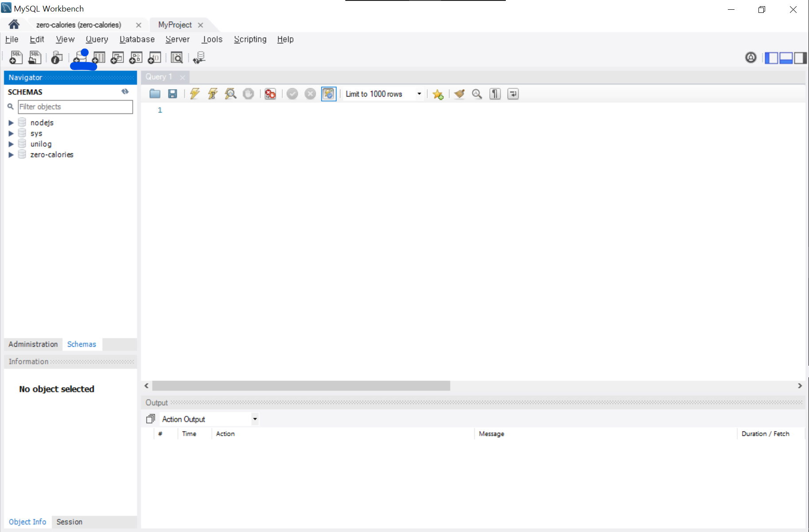The width and height of the screenshot is (809, 532).
Task: Switch to the Schemas tab
Action: click(x=82, y=344)
